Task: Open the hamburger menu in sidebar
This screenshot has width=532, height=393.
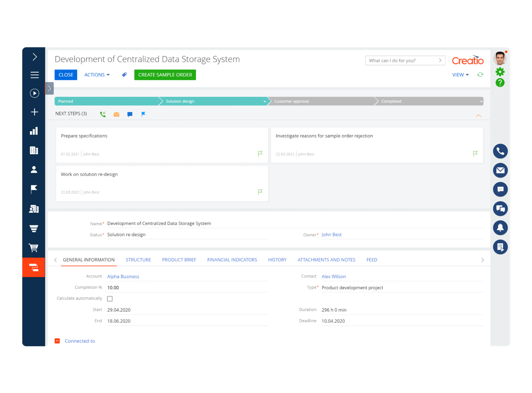Action: [34, 75]
